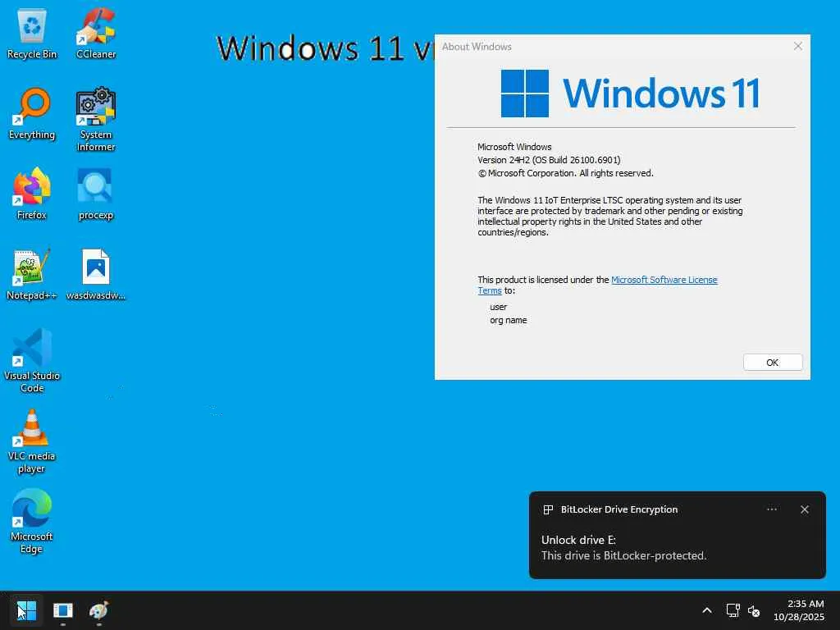Click the 'user' licensee text
The height and width of the screenshot is (630, 840).
[498, 307]
